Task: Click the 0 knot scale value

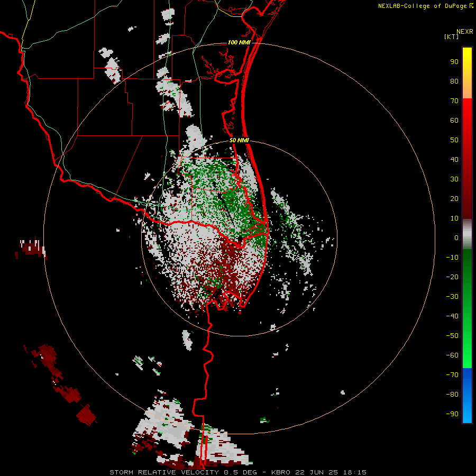Action: tap(456, 238)
